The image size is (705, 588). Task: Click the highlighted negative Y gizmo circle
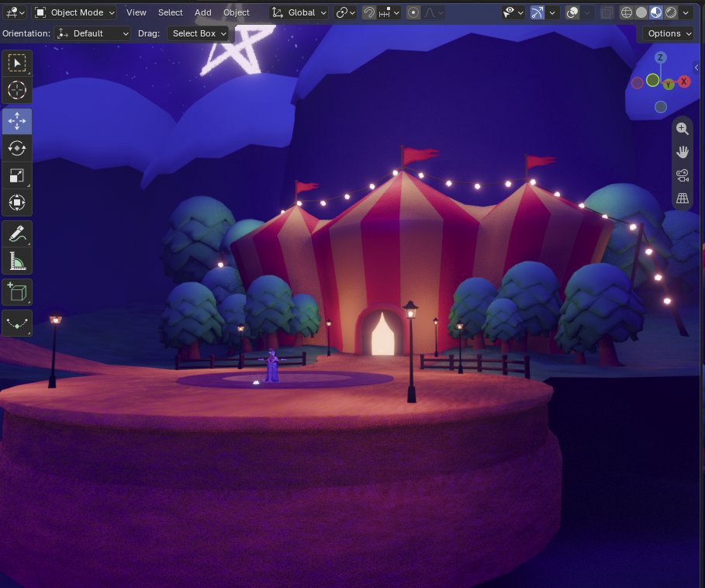click(x=652, y=81)
